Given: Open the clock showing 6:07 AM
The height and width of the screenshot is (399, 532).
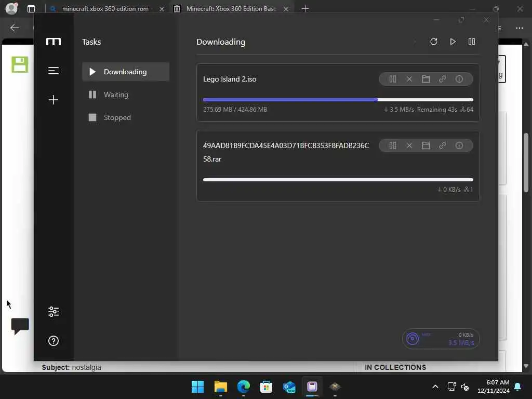Looking at the screenshot, I should click(494, 387).
